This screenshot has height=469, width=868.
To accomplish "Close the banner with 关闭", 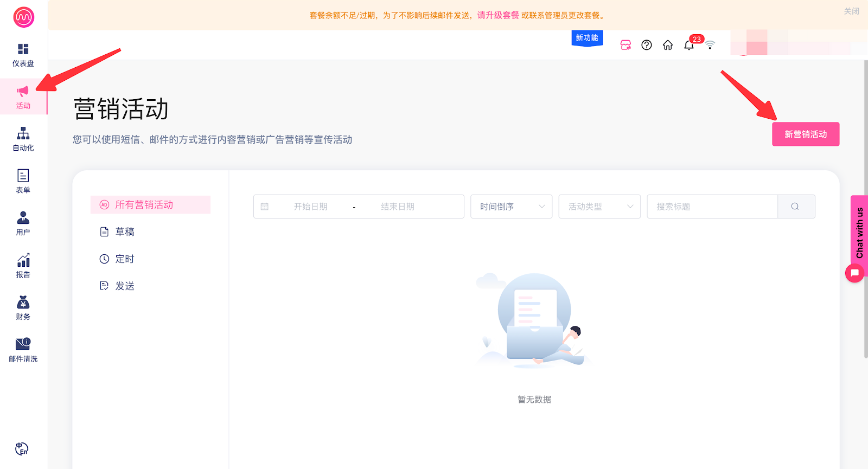I will tap(851, 11).
